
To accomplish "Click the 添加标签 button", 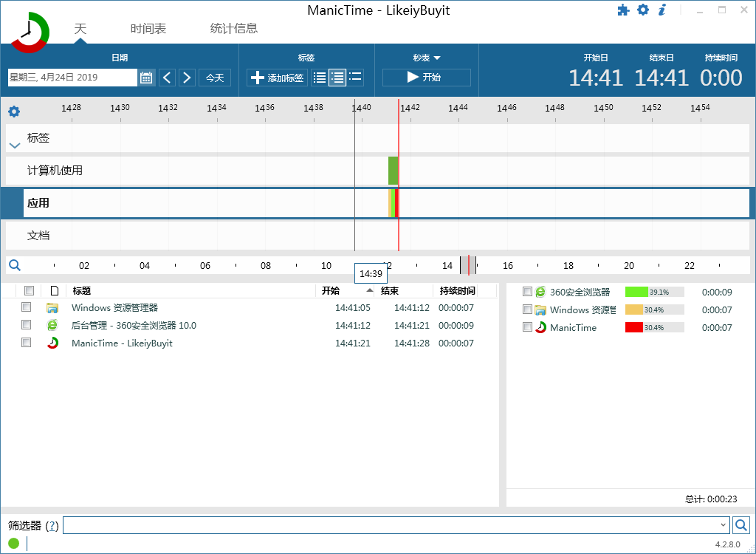I will click(x=277, y=78).
